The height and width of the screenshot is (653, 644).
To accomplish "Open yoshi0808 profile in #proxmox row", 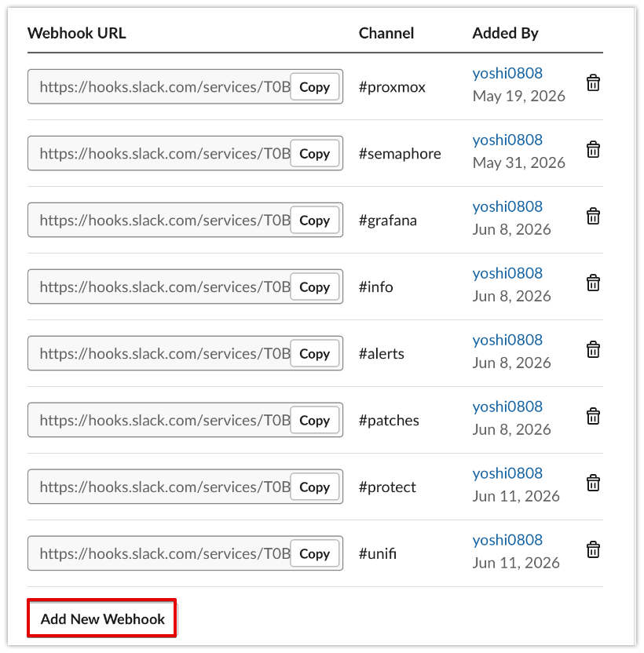I will 507,73.
